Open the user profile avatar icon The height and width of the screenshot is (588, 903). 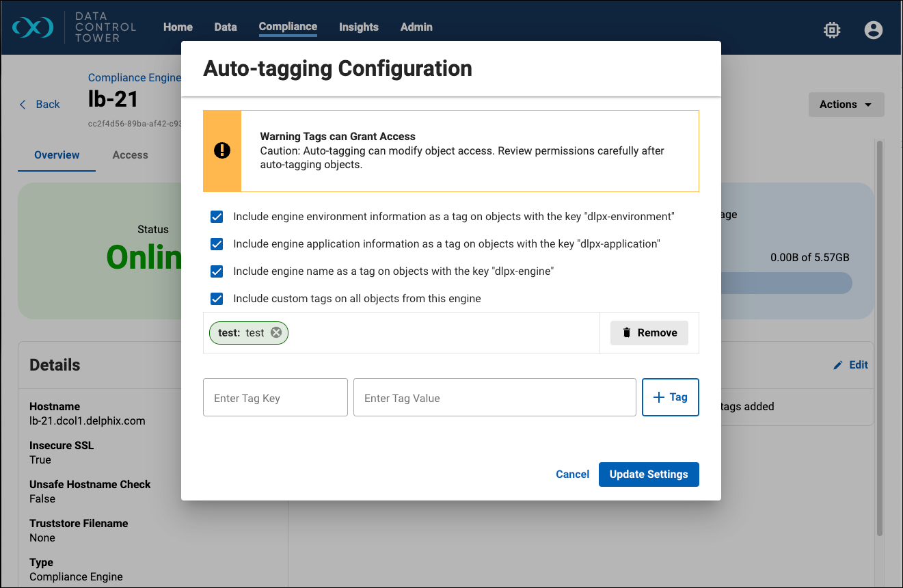pyautogui.click(x=873, y=29)
